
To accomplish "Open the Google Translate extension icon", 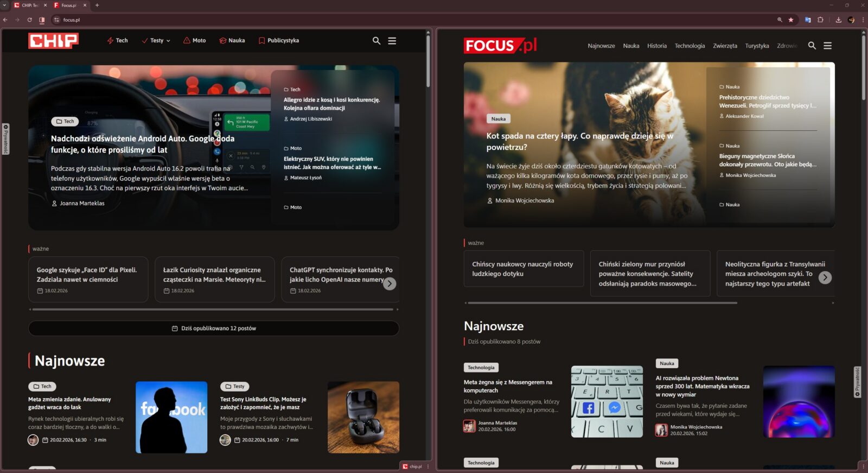I will click(x=807, y=20).
